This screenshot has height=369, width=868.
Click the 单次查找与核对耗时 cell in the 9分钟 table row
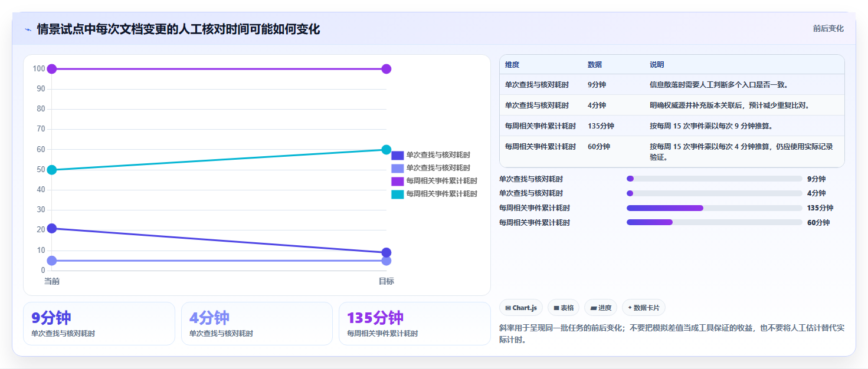point(537,85)
